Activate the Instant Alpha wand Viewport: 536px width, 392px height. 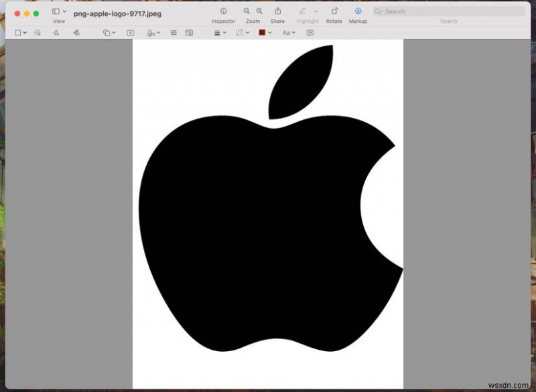pyautogui.click(x=38, y=32)
